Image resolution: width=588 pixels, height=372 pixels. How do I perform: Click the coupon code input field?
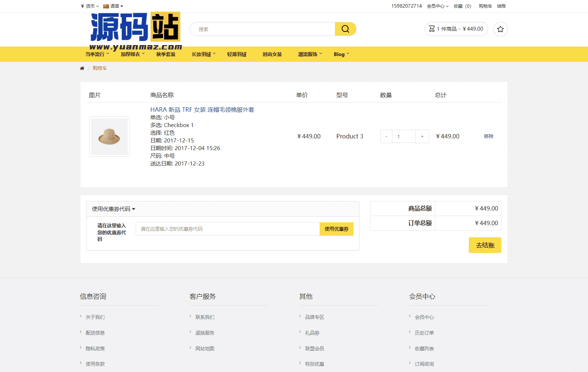(x=228, y=229)
